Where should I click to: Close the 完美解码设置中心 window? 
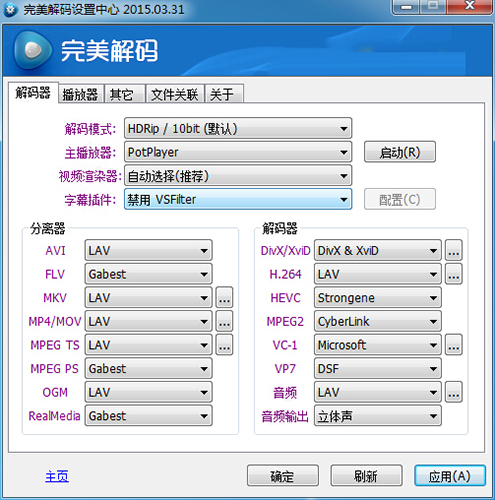[470, 7]
